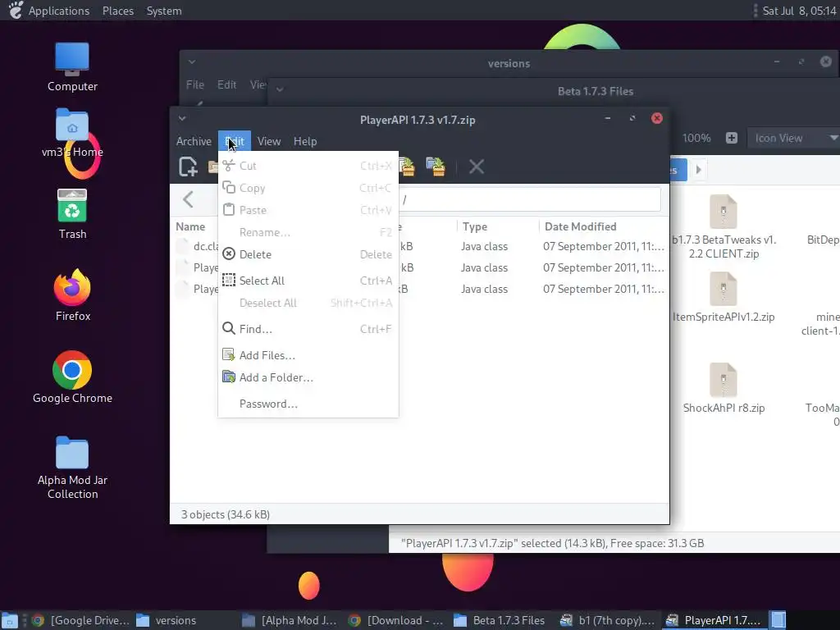This screenshot has width=840, height=630.
Task: Choose Select All in Edit menu
Action: click(x=308, y=281)
